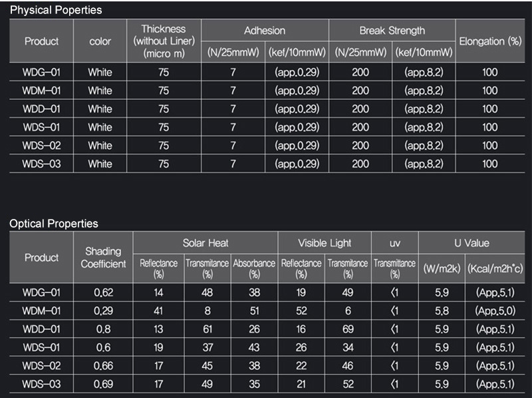
Task: Select the Adhesion column header
Action: coord(265,31)
